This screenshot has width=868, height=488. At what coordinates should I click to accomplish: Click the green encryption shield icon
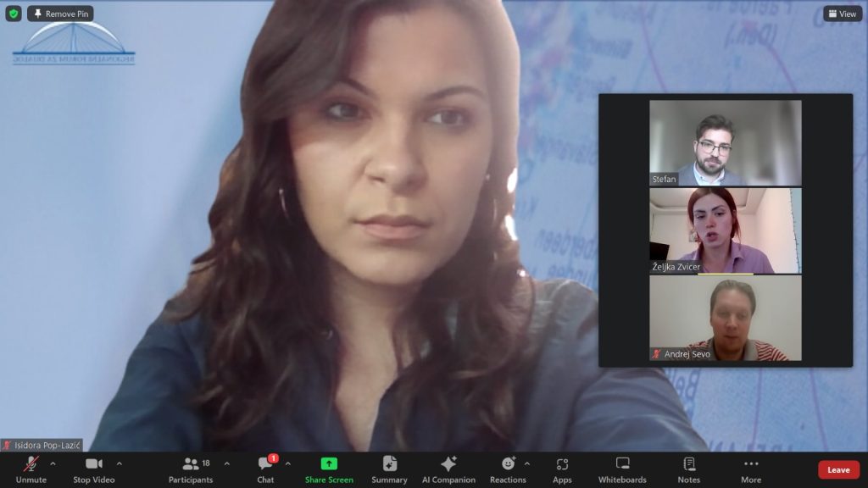tap(14, 14)
